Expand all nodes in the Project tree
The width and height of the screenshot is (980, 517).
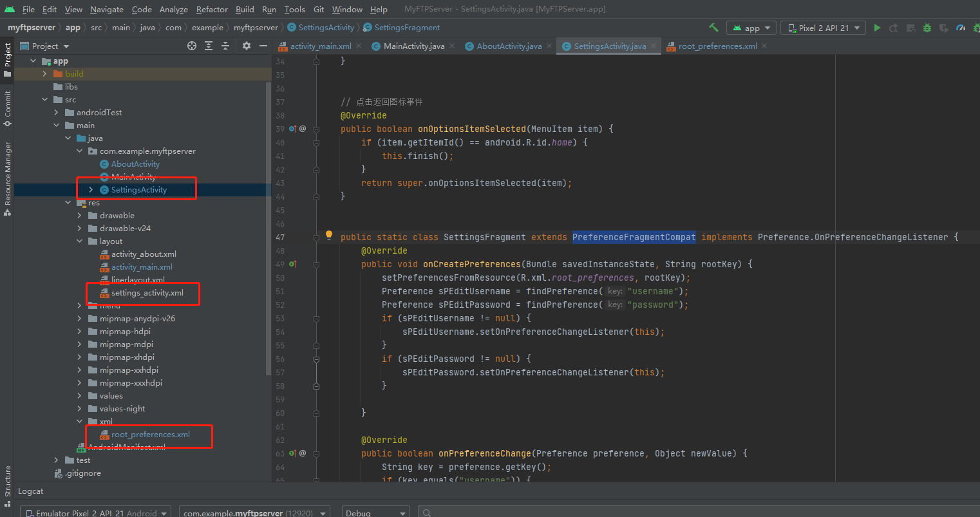point(207,46)
